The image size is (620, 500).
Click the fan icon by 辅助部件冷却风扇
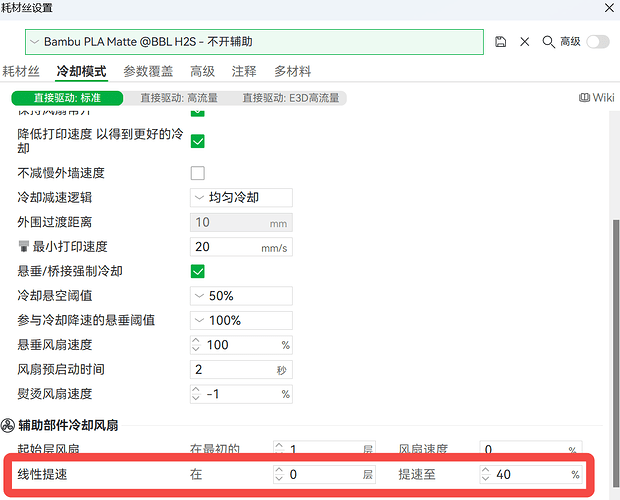click(8, 426)
